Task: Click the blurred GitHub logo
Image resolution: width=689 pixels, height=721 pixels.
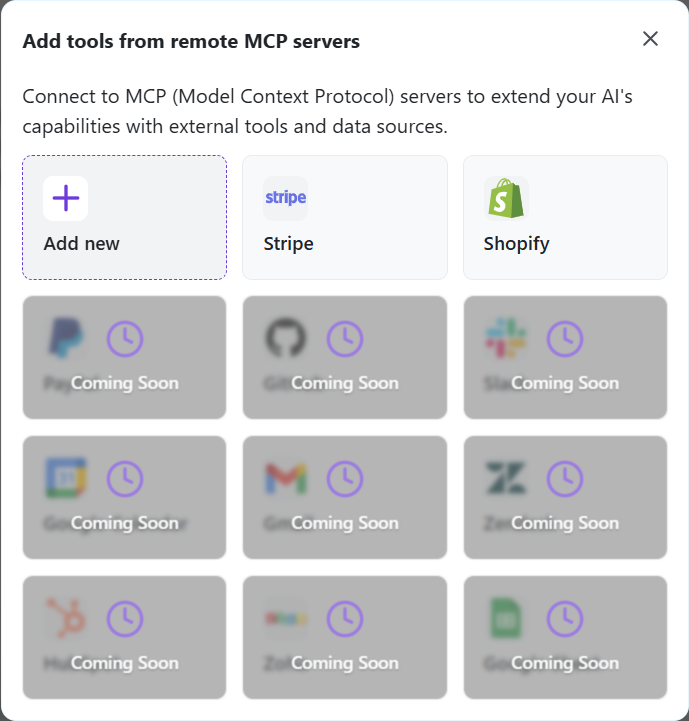Action: [x=286, y=338]
